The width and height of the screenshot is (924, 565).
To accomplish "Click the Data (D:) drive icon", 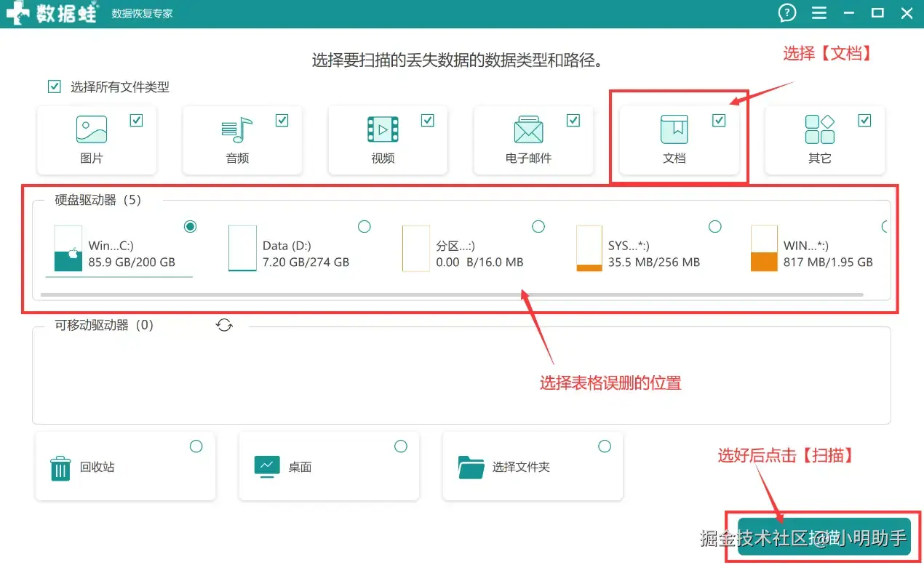I will click(x=242, y=248).
